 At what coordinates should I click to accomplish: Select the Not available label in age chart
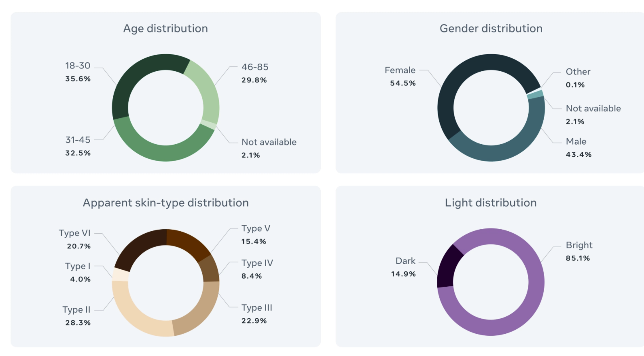tap(269, 142)
